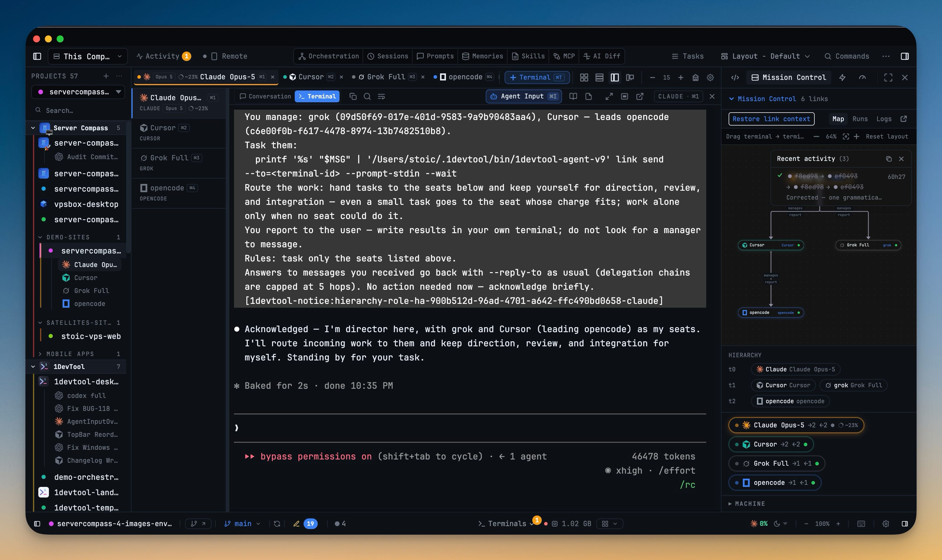The width and height of the screenshot is (942, 560).
Task: Switch to grid layout icon
Action: (584, 77)
